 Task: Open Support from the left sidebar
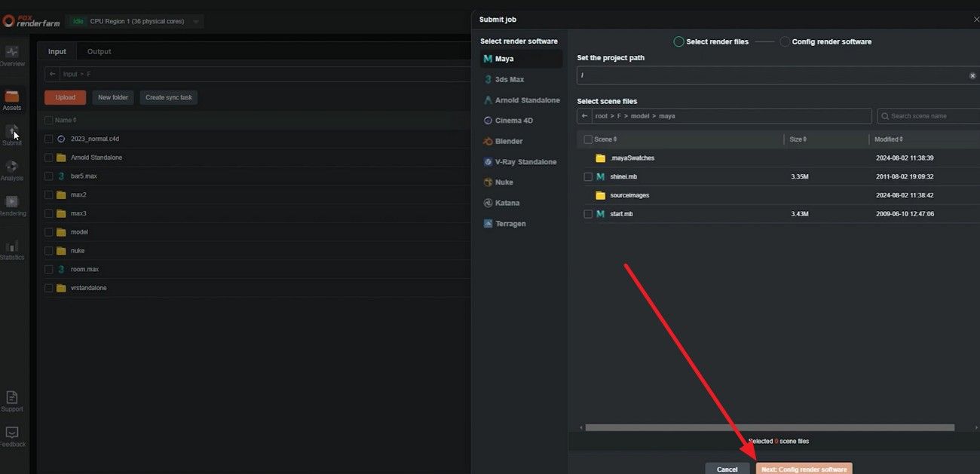[x=12, y=399]
